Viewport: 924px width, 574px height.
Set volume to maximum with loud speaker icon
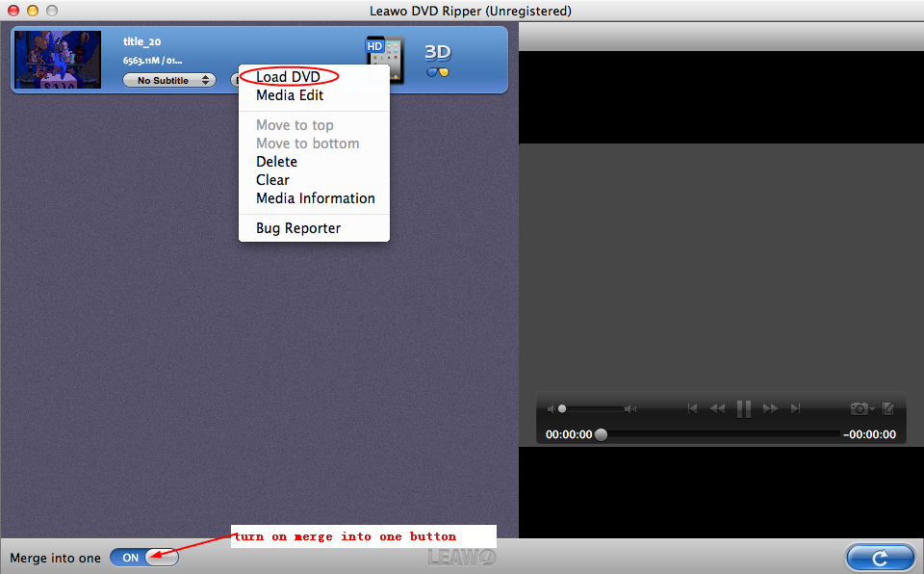630,408
